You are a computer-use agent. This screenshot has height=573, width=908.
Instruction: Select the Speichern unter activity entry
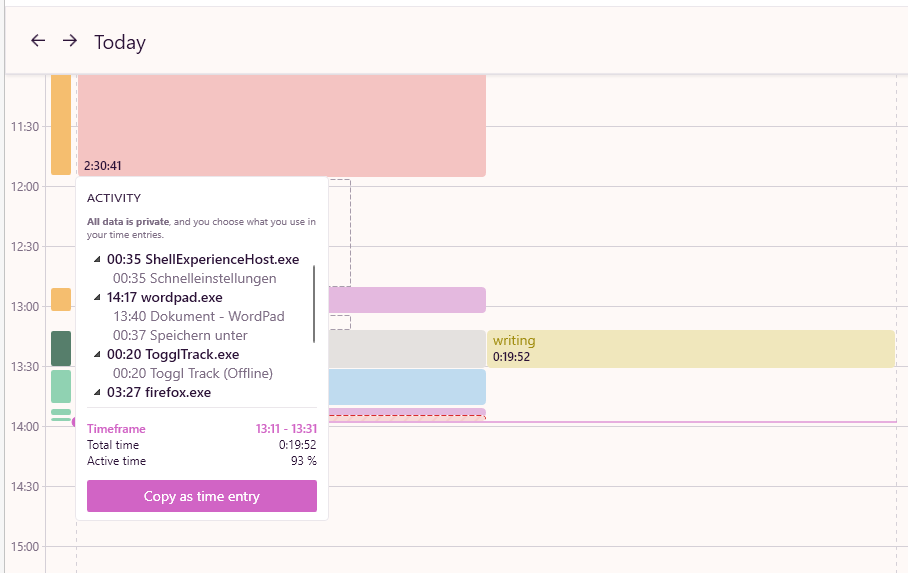point(180,335)
